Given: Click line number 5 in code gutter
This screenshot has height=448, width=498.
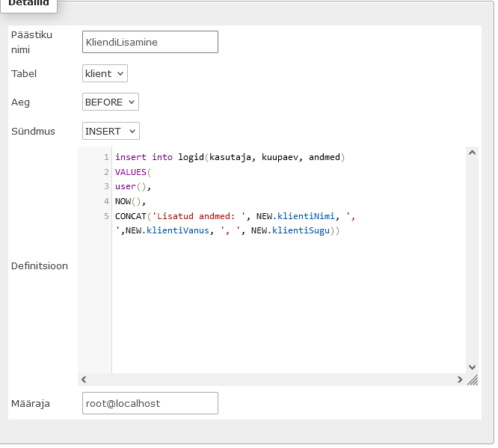Looking at the screenshot, I should (x=106, y=216).
